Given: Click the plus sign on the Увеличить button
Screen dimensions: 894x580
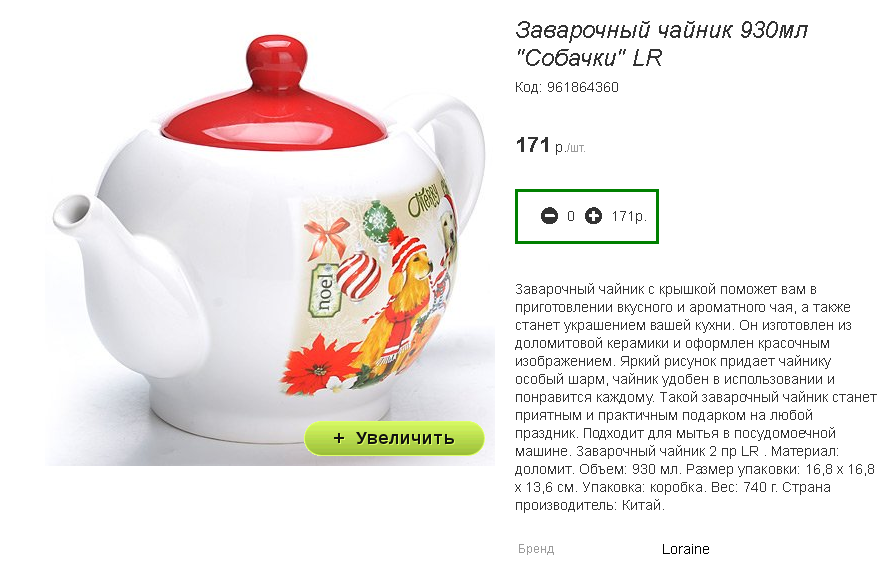Looking at the screenshot, I should pyautogui.click(x=339, y=438).
